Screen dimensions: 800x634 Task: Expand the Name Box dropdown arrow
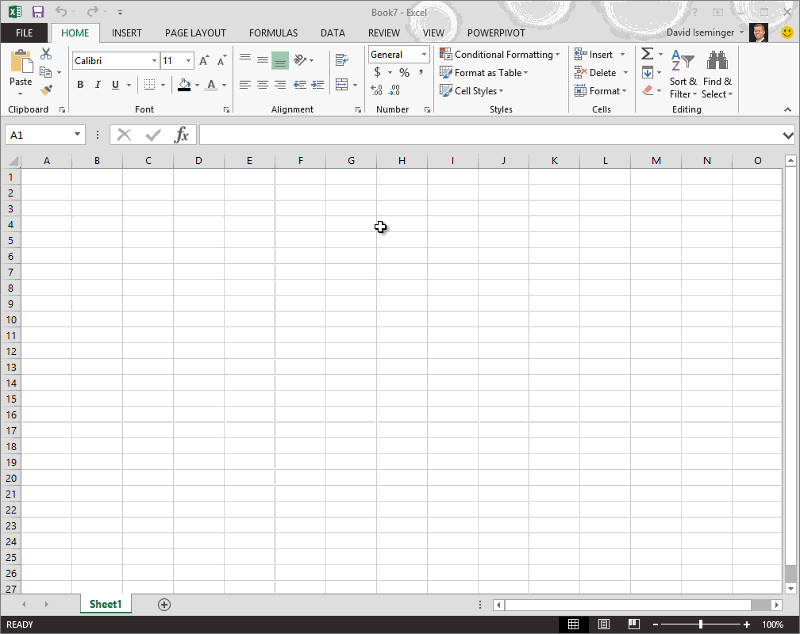click(77, 135)
